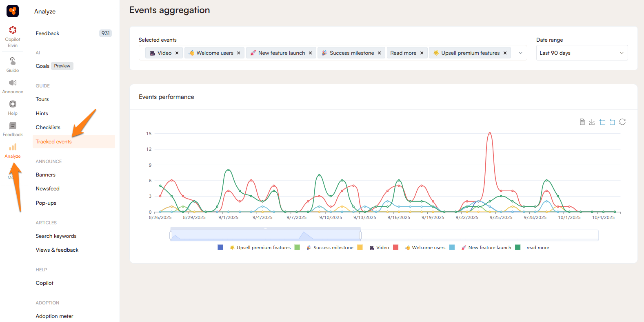Screen dimensions: 644x322
Task: Hide the Welcome users series in legend
Action: point(424,248)
